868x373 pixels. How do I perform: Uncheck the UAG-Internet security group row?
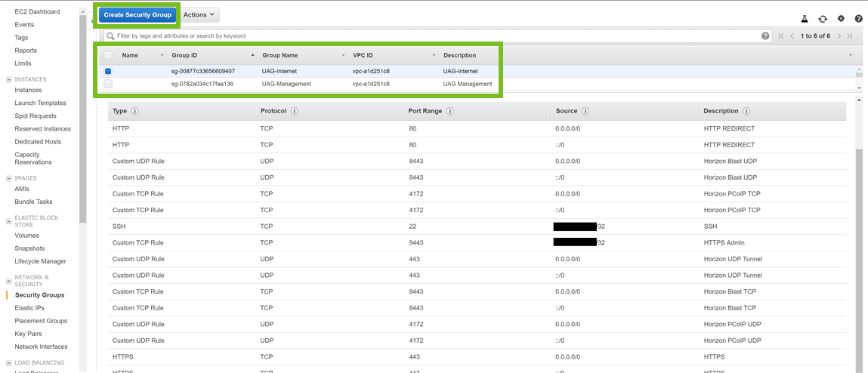click(x=108, y=72)
